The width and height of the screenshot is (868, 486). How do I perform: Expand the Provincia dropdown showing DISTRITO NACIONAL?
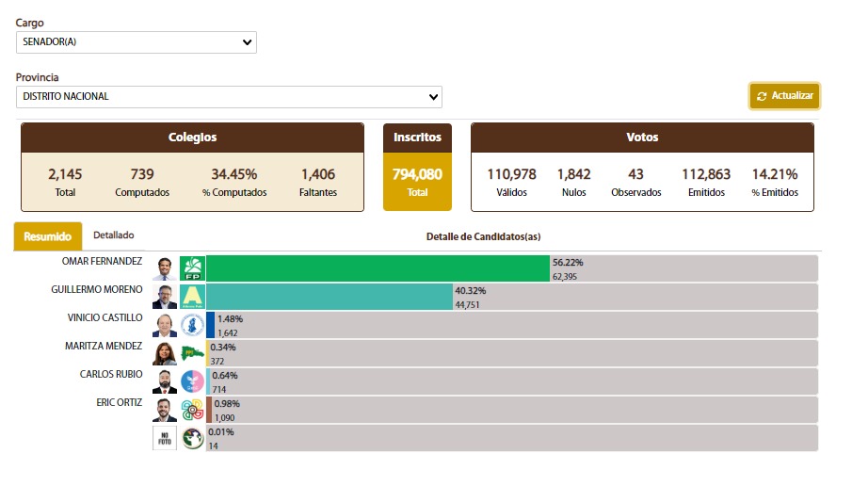pos(229,96)
